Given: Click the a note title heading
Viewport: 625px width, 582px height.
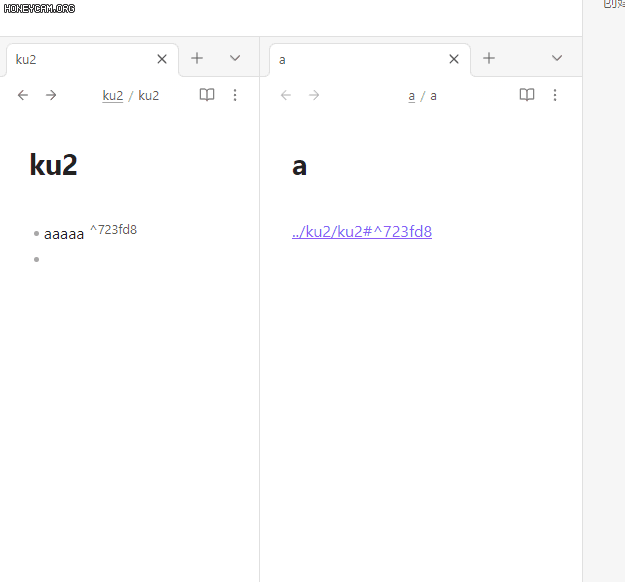Looking at the screenshot, I should click(299, 166).
